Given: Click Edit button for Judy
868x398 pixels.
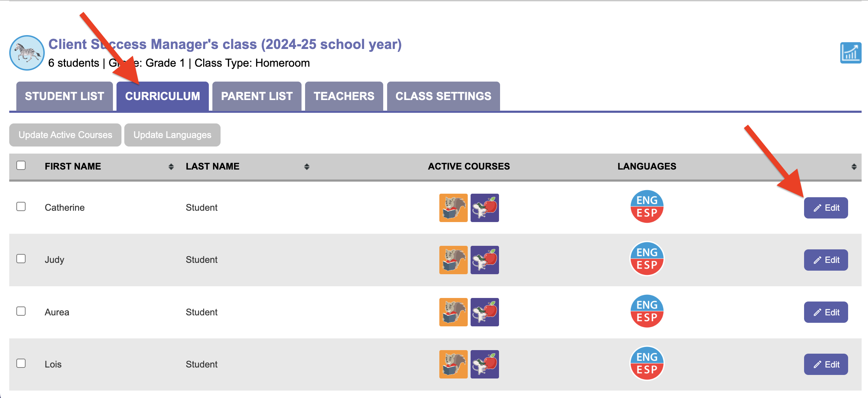Looking at the screenshot, I should (826, 260).
